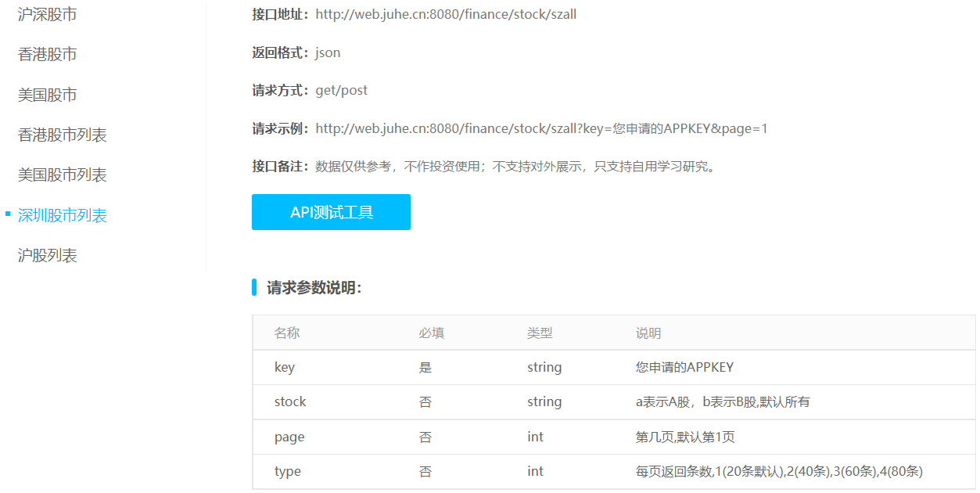980x493 pixels.
Task: Select the type parameter name cell
Action: tap(288, 471)
